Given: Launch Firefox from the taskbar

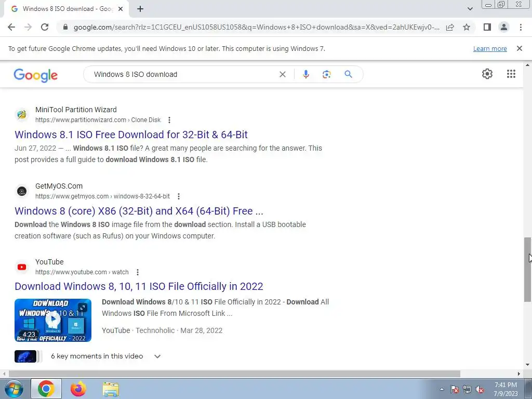Looking at the screenshot, I should 78,389.
